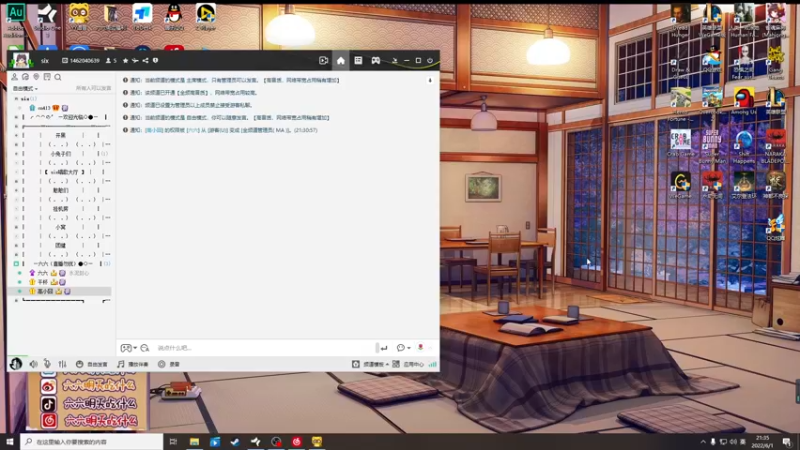Screen dimensions: 800x450
Task: Click the member count 5 icon
Action: 111,61
